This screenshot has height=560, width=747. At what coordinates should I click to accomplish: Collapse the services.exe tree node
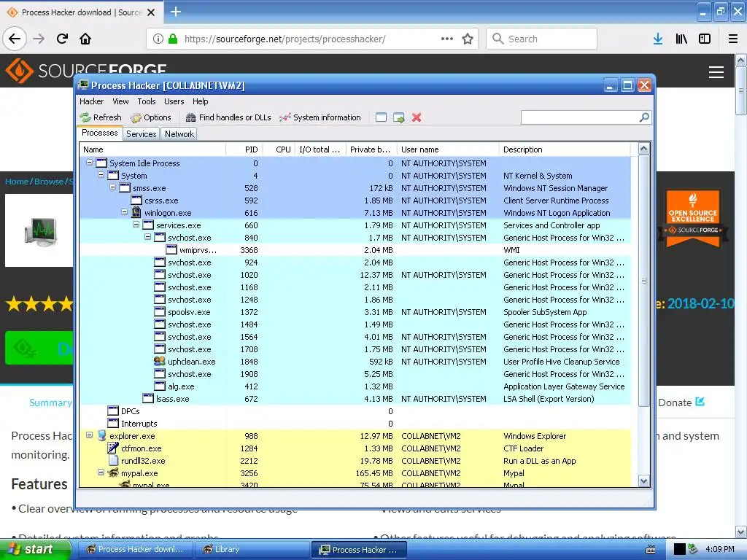click(136, 225)
